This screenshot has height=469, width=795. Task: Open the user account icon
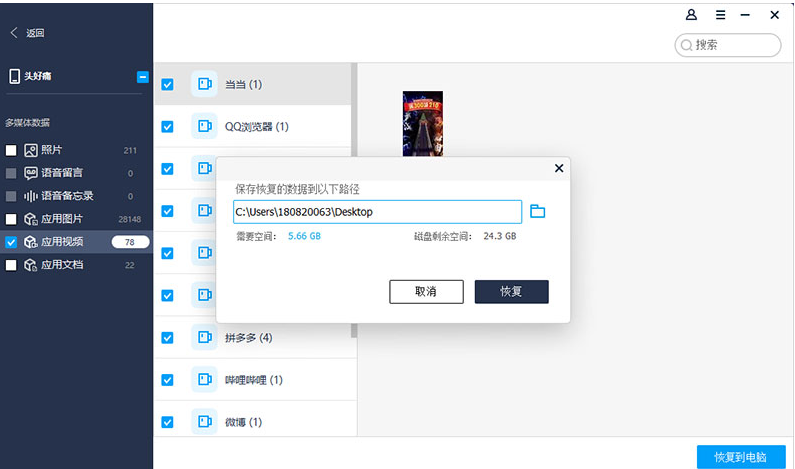(691, 15)
